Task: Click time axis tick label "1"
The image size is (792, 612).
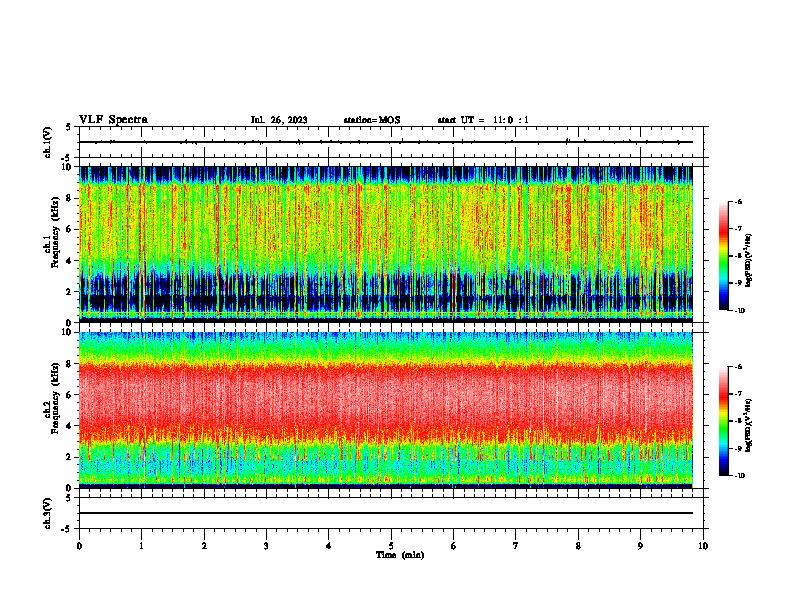Action: (x=141, y=546)
